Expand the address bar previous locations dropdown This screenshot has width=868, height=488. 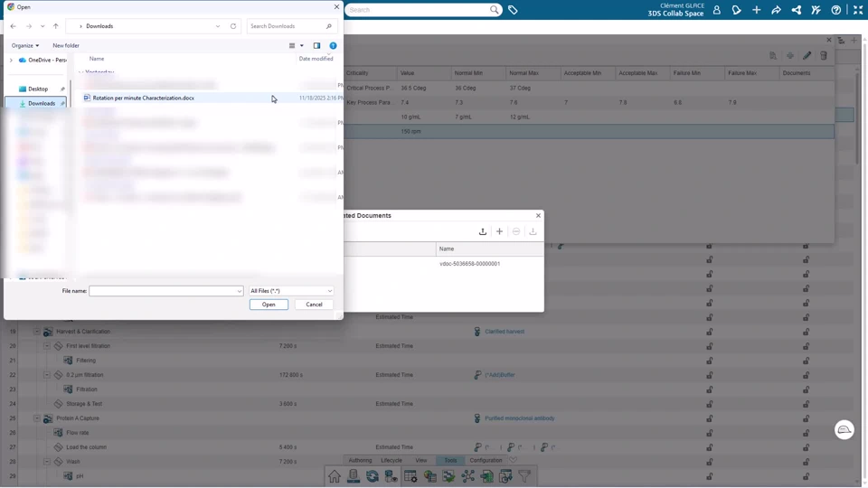[x=218, y=26]
